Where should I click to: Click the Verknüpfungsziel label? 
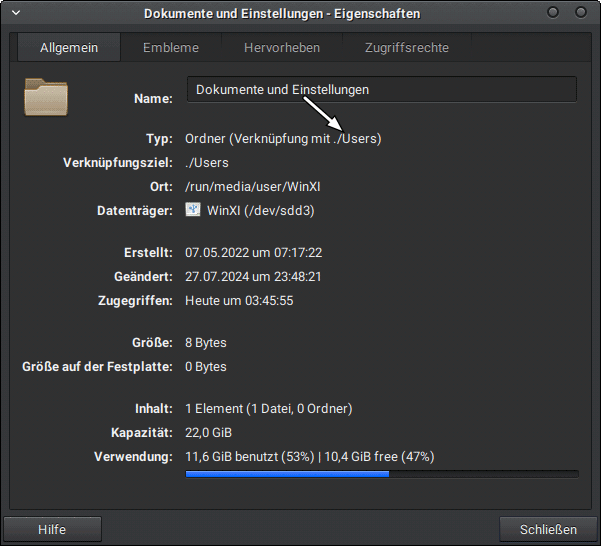[x=118, y=162]
